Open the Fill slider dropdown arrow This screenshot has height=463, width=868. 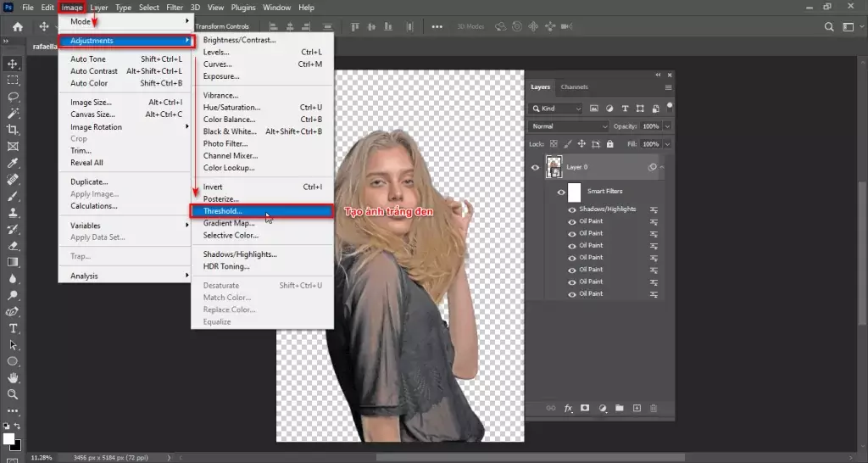coord(667,144)
